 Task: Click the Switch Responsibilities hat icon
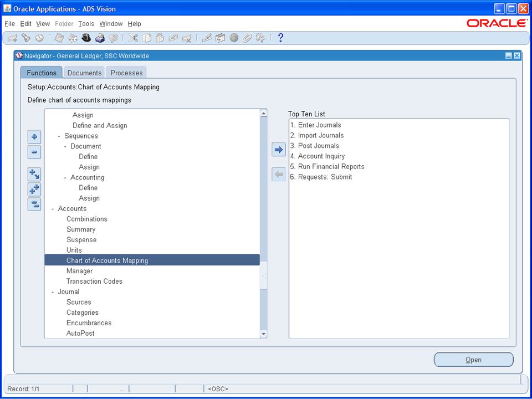click(x=86, y=38)
